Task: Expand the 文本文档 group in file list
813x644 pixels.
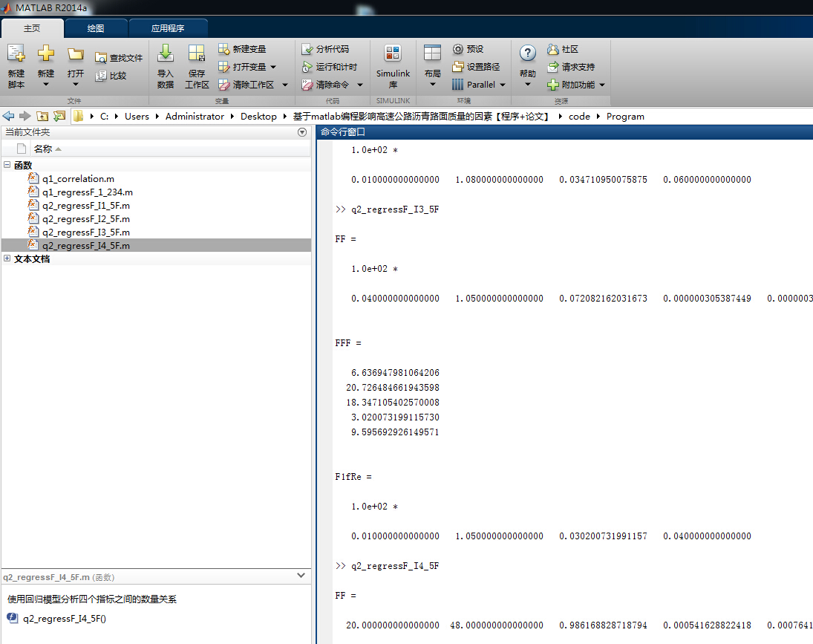Action: [x=7, y=258]
